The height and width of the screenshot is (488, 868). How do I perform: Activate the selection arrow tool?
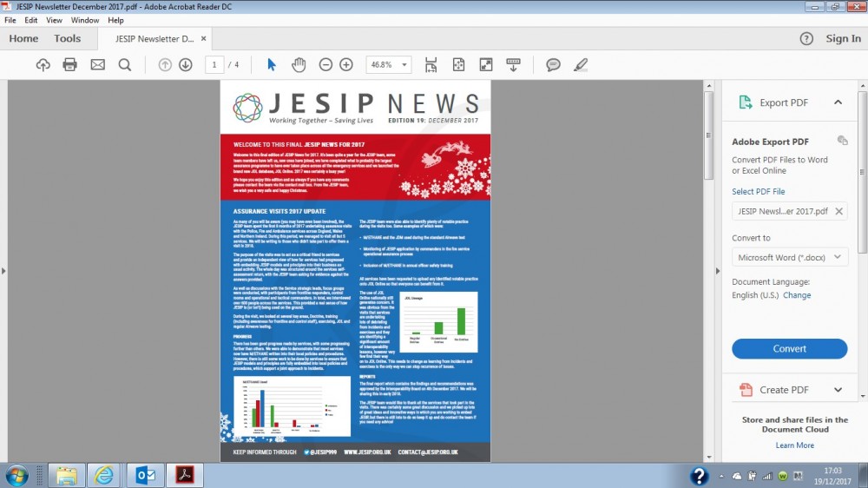[x=271, y=65]
